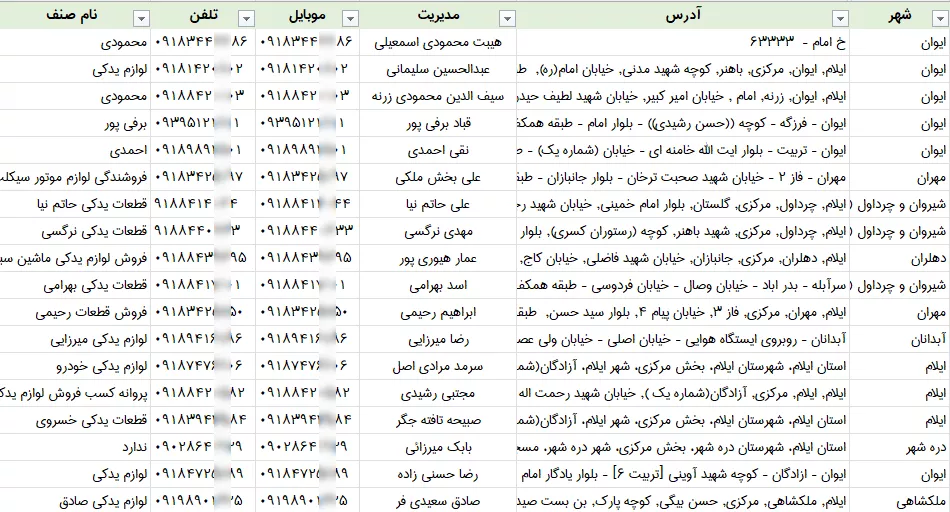Select the موبایل column header
Image resolution: width=950 pixels, height=512 pixels.
307,15
